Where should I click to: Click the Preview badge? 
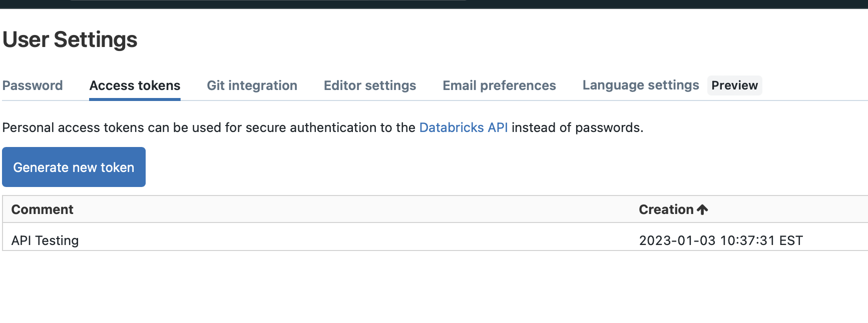734,85
